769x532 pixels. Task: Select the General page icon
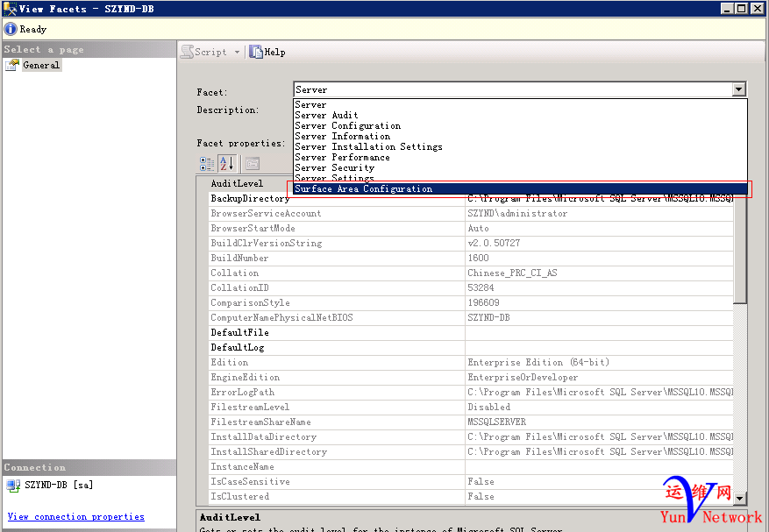click(x=12, y=65)
